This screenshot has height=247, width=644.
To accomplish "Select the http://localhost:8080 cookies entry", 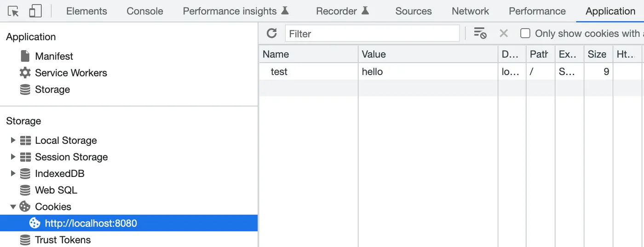I will tap(91, 223).
